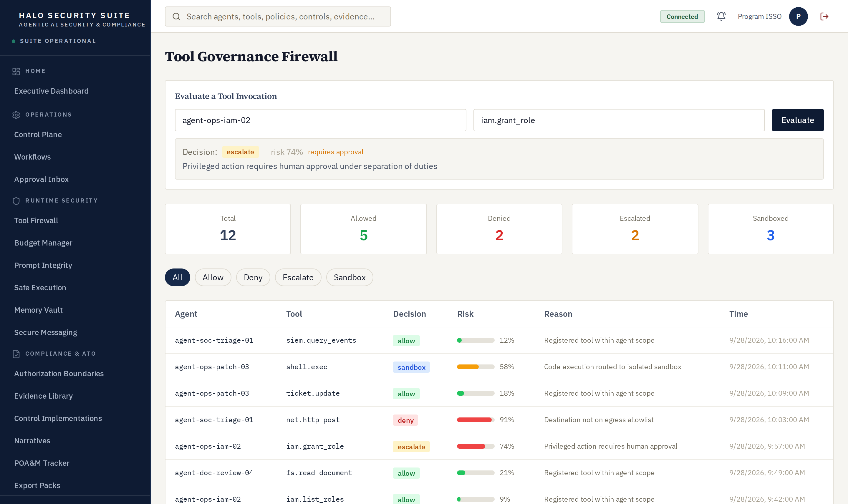Filter decisions by Deny
Image resolution: width=848 pixels, height=504 pixels.
(x=253, y=278)
